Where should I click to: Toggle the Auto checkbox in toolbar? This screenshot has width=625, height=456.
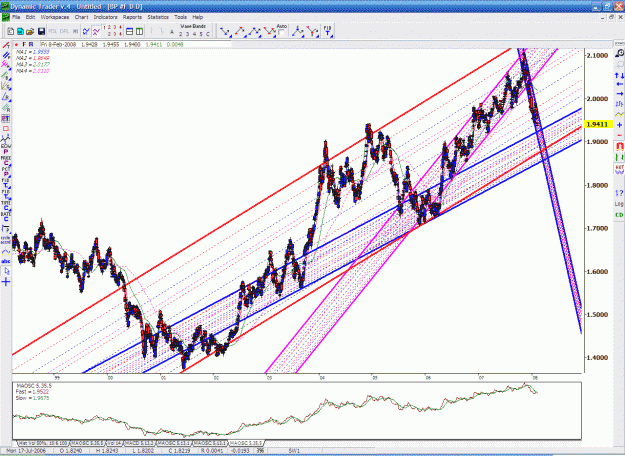(281, 33)
